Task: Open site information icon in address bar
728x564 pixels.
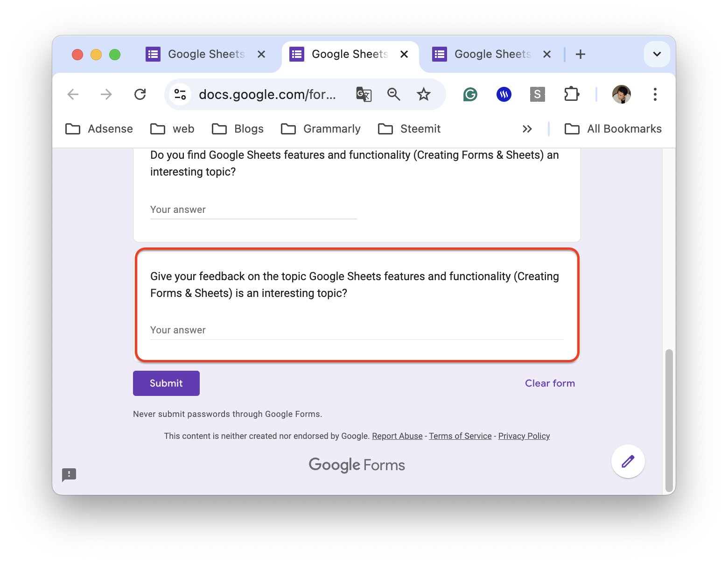Action: pyautogui.click(x=180, y=94)
